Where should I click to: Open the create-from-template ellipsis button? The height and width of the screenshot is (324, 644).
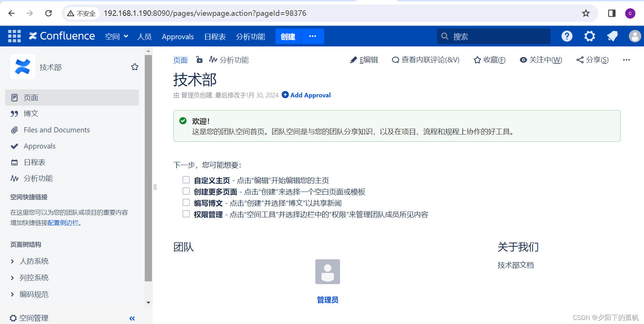click(313, 36)
